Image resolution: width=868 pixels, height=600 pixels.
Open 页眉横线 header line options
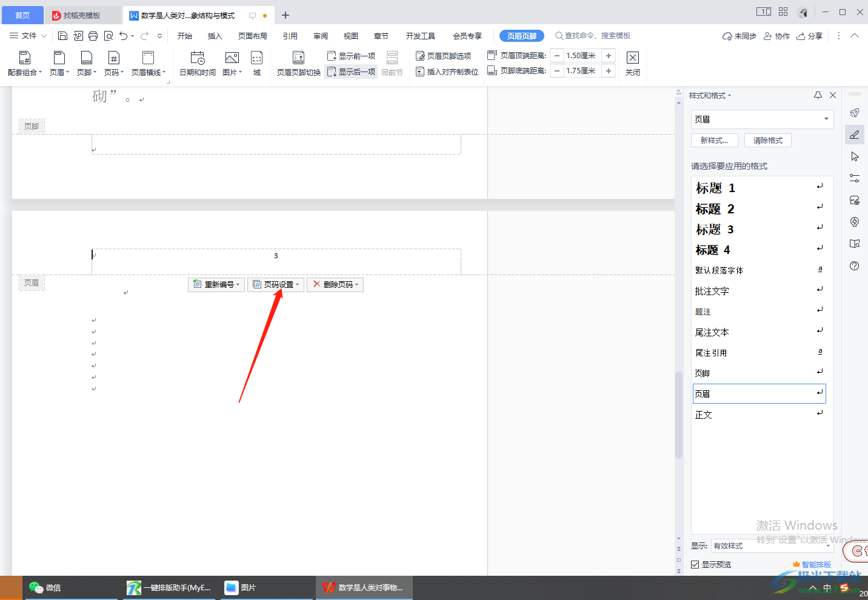click(x=149, y=64)
